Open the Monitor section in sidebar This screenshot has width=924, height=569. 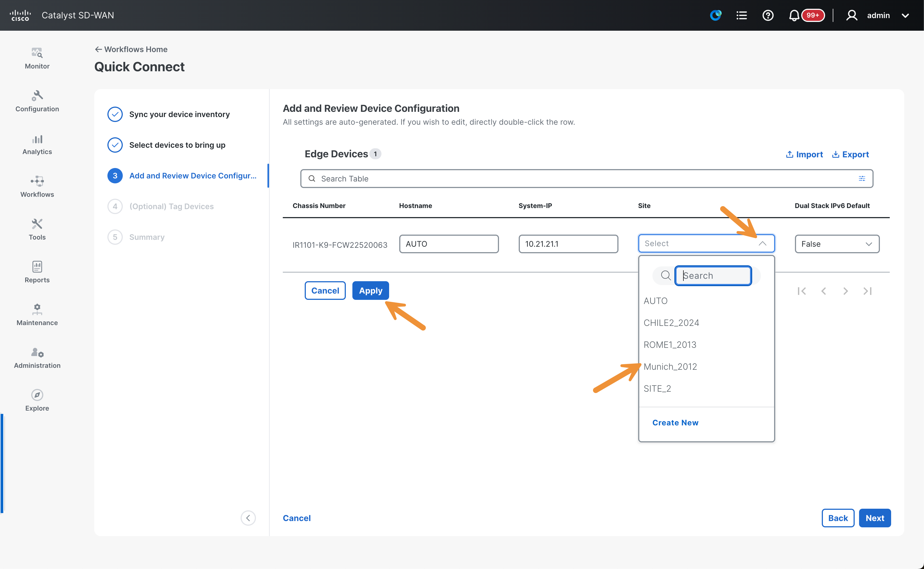(37, 58)
